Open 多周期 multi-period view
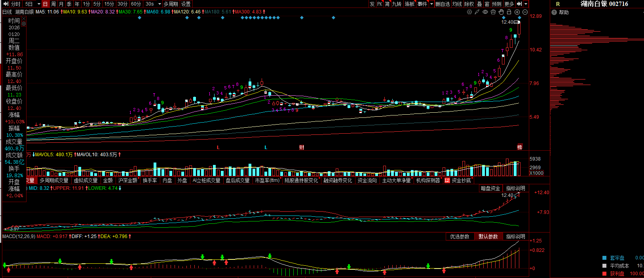Screen dimensions: 644x278 click(171, 4)
